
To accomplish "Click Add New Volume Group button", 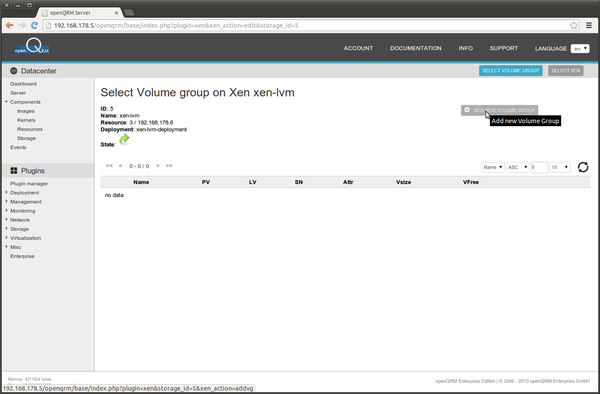I will click(499, 110).
